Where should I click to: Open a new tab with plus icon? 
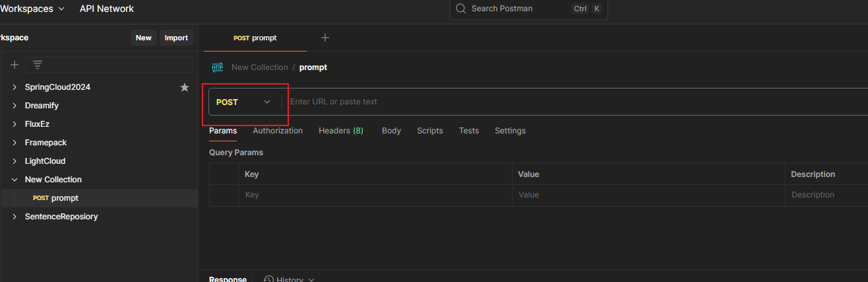[325, 38]
